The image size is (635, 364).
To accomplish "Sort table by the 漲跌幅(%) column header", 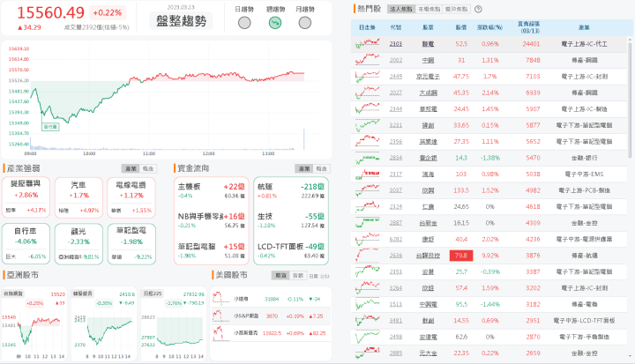I will [x=489, y=27].
